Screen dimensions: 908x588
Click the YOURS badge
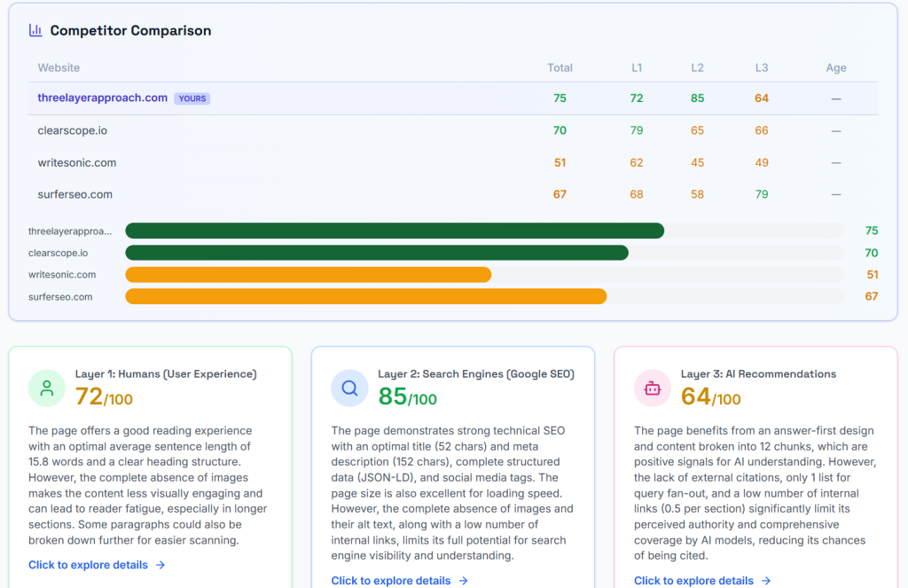click(x=192, y=98)
